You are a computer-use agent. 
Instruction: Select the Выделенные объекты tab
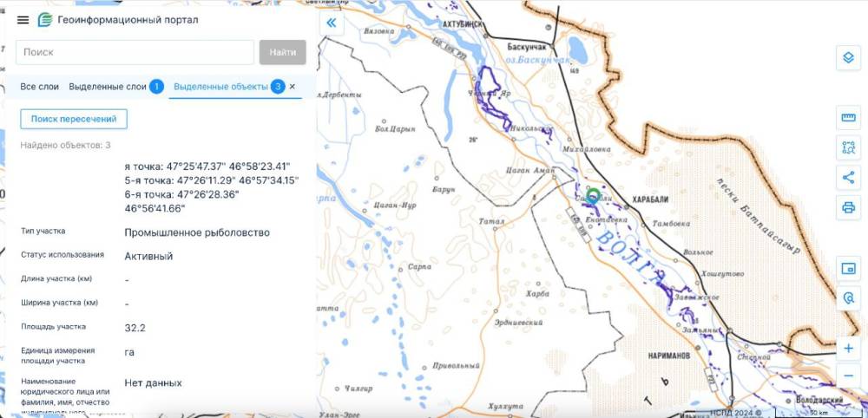pos(220,87)
